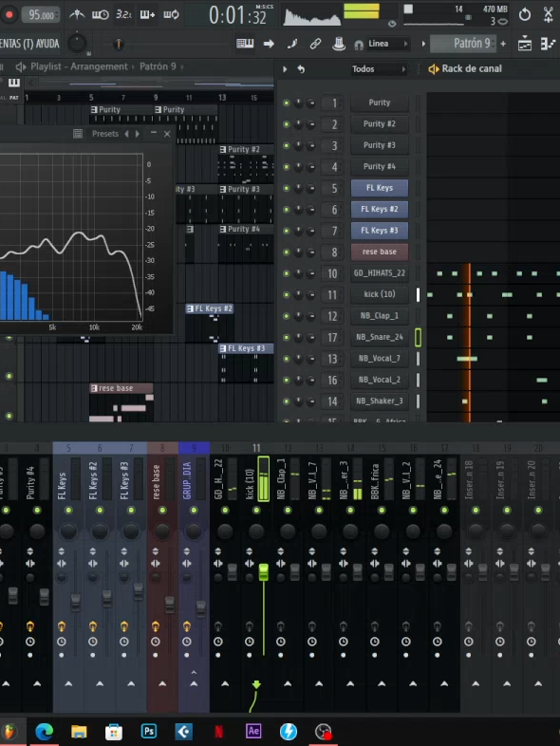Click the tempo field showing 95.000
Viewport: 560px width, 746px height.
[42, 15]
